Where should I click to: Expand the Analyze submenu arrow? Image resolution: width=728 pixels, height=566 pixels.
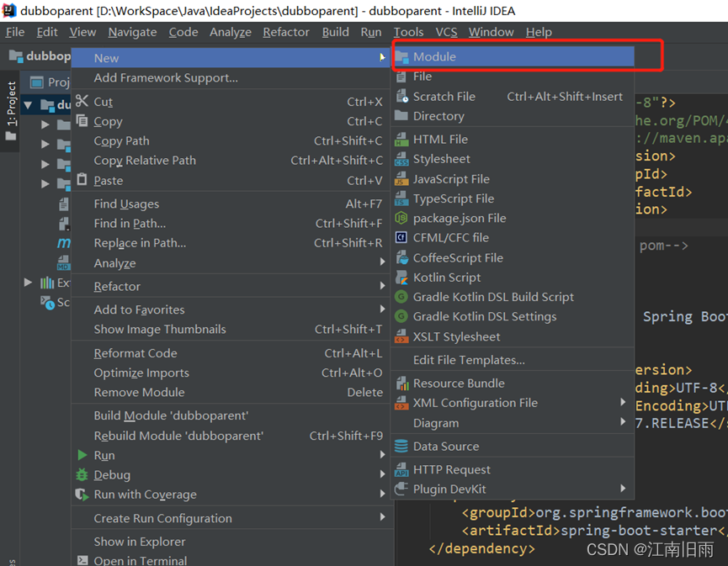coord(383,262)
